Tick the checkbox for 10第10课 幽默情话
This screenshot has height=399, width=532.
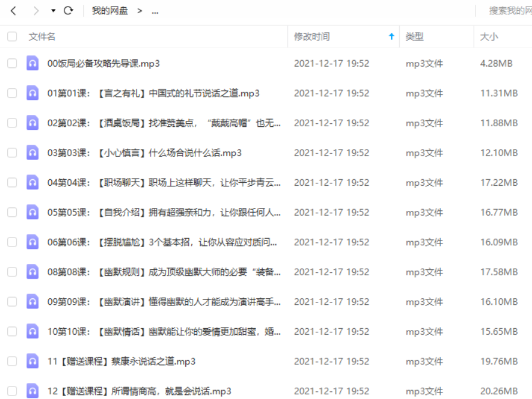(12, 331)
